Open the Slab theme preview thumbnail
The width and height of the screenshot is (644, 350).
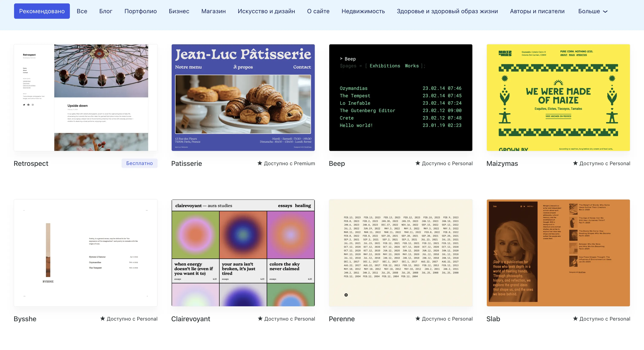point(558,253)
